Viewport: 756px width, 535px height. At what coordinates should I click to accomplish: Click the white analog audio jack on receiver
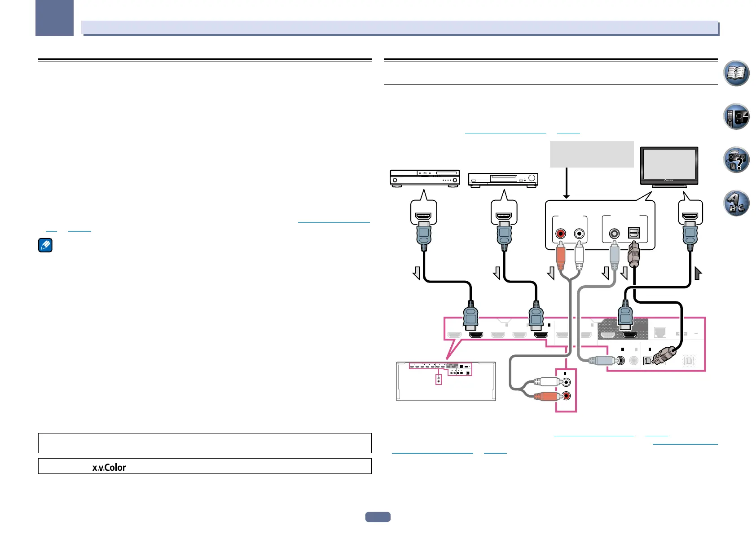coord(567,382)
